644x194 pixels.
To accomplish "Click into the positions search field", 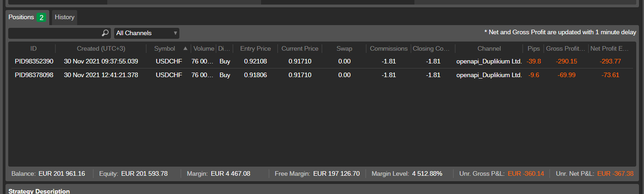I will pyautogui.click(x=55, y=33).
